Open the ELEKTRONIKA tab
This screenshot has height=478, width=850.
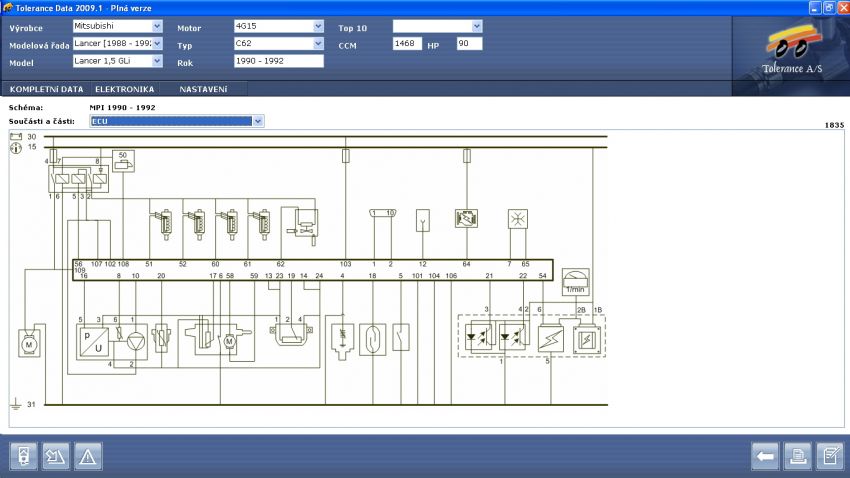[x=124, y=89]
